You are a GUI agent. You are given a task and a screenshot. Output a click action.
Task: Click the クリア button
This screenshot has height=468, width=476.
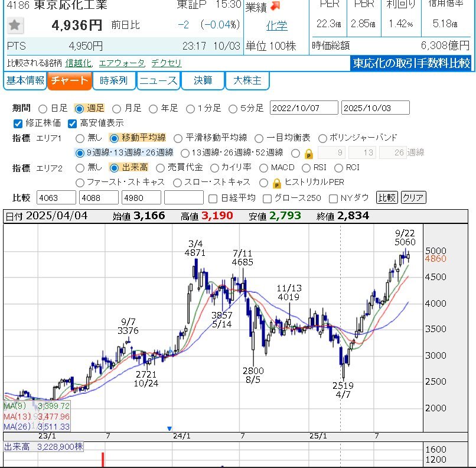tap(413, 197)
